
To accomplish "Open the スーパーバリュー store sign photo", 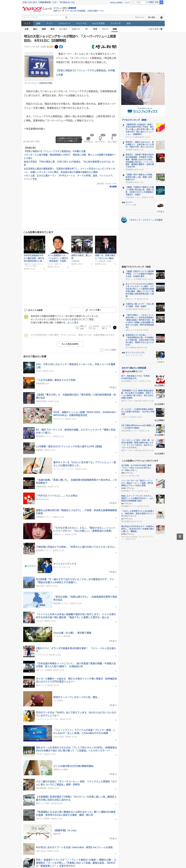I will [x=39, y=66].
